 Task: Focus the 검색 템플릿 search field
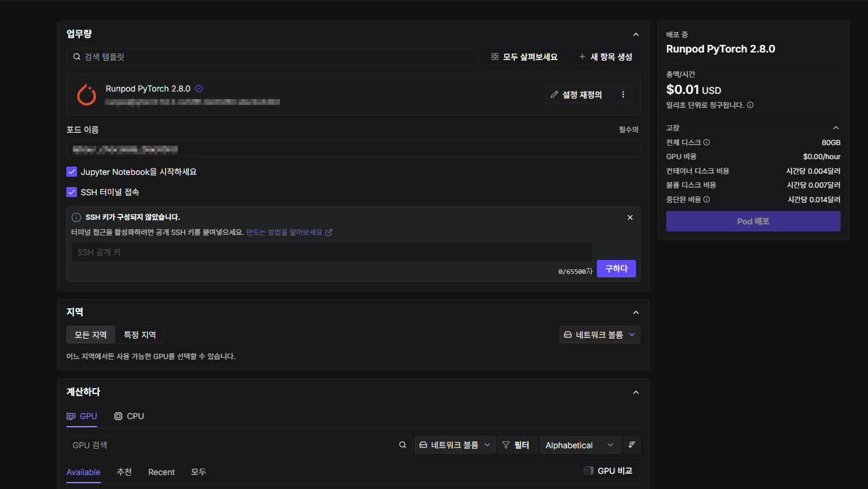pyautogui.click(x=272, y=57)
